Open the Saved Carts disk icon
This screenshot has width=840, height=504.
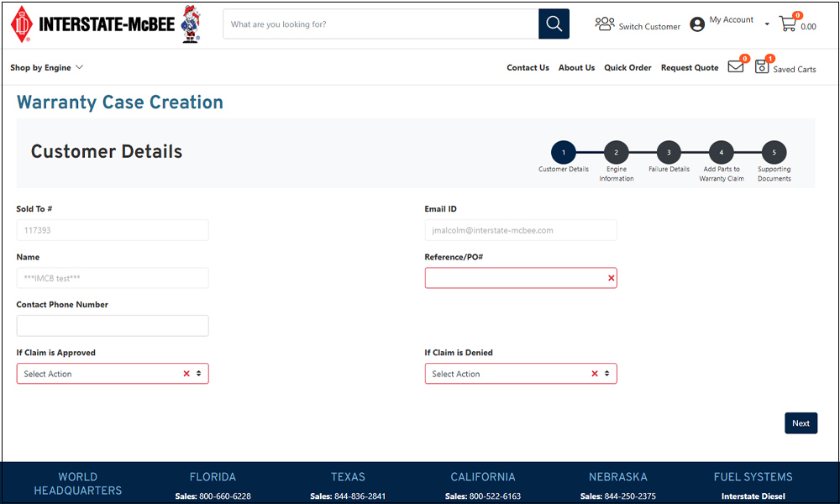[x=761, y=66]
